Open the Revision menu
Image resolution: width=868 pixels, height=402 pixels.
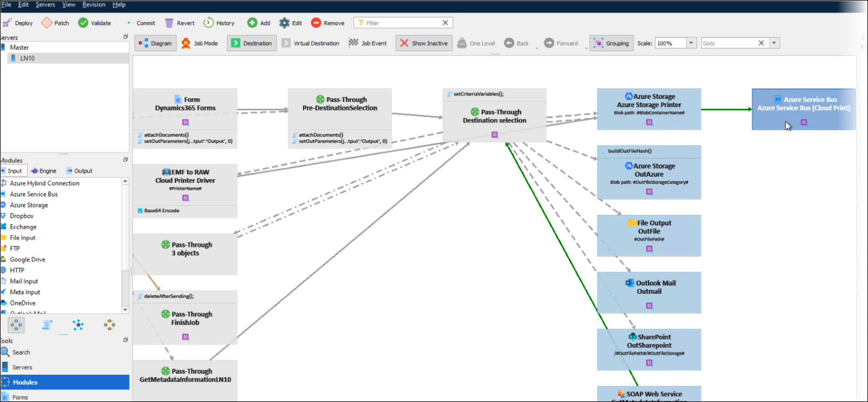[94, 4]
